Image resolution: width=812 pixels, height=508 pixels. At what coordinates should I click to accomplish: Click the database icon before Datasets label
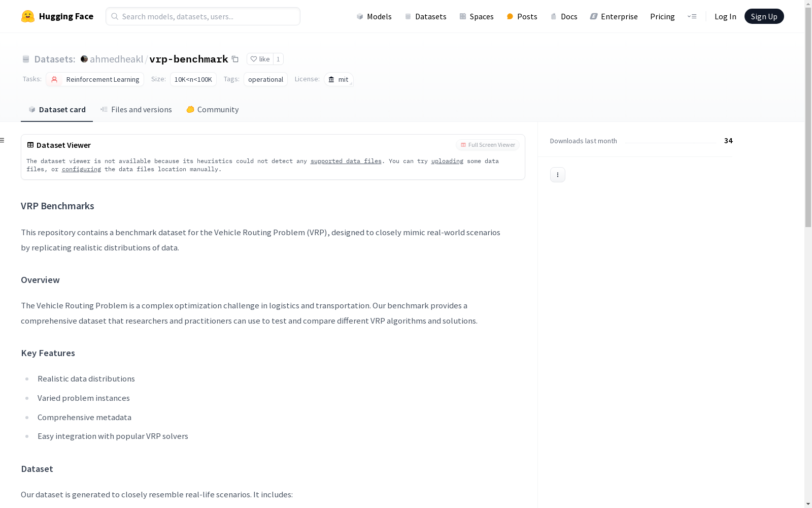26,59
